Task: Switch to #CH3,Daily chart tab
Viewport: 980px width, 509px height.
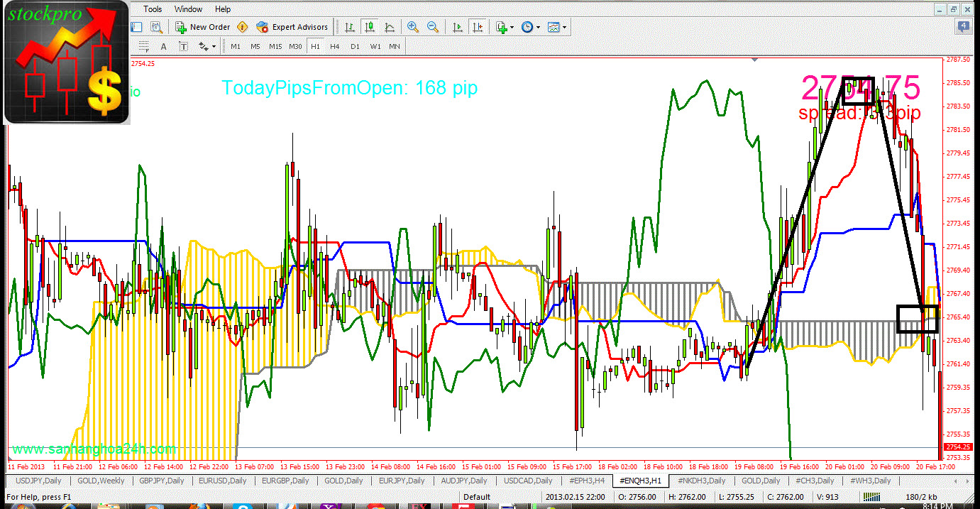Action: tap(815, 481)
